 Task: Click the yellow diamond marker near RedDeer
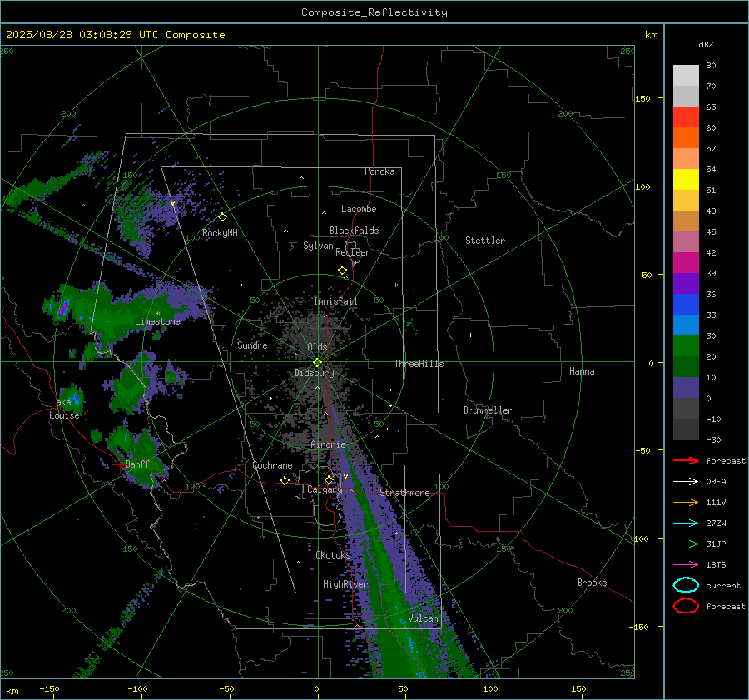(x=342, y=271)
